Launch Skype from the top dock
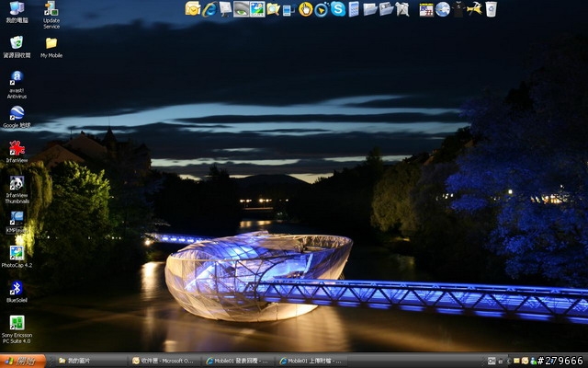 coord(338,9)
